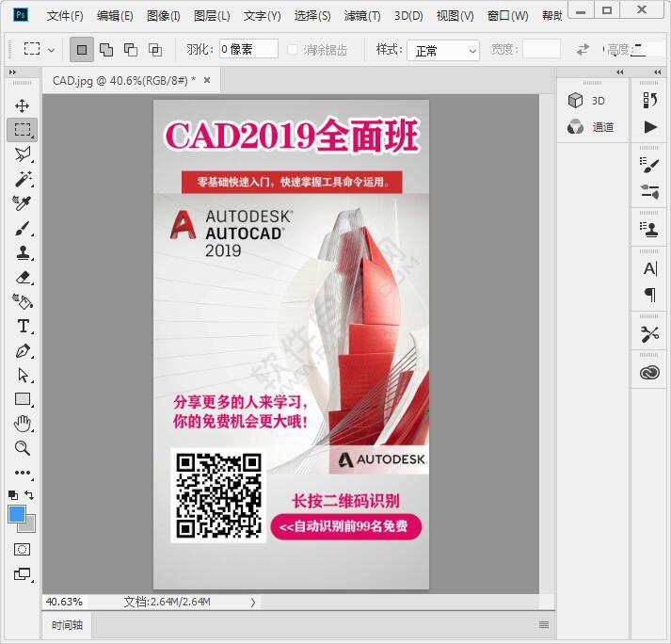Open the Filter (滤镜) menu
This screenshot has width=671, height=644.
(x=362, y=16)
